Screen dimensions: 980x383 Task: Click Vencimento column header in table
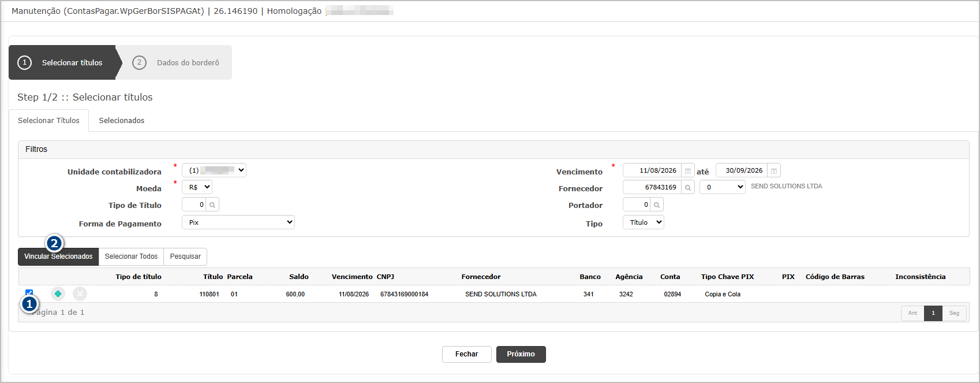[x=352, y=277]
